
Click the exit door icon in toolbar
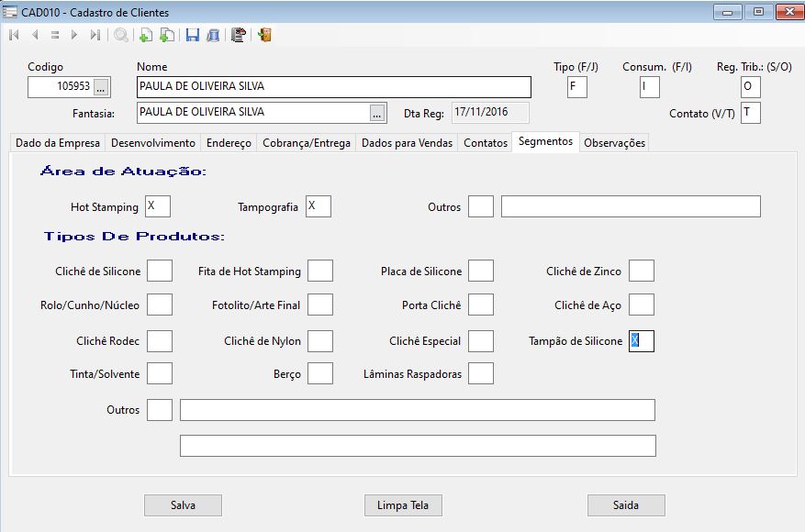click(264, 36)
